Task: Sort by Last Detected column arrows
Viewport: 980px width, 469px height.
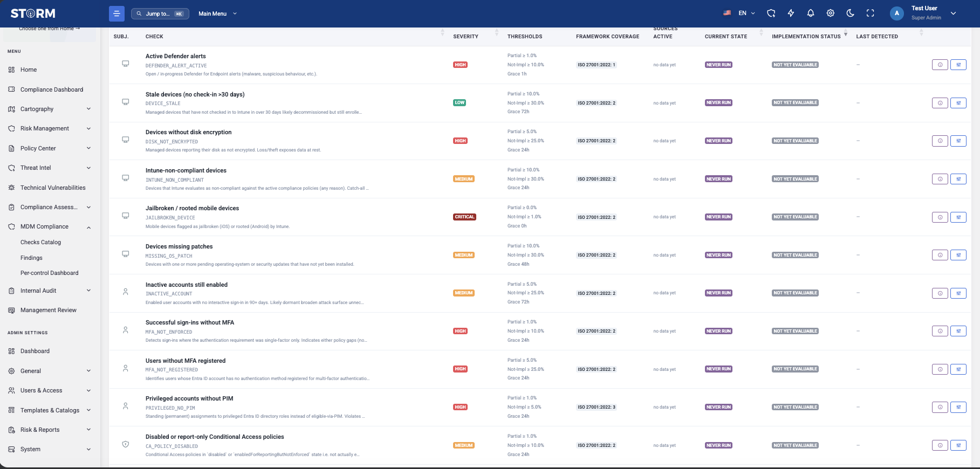Action: (x=921, y=33)
